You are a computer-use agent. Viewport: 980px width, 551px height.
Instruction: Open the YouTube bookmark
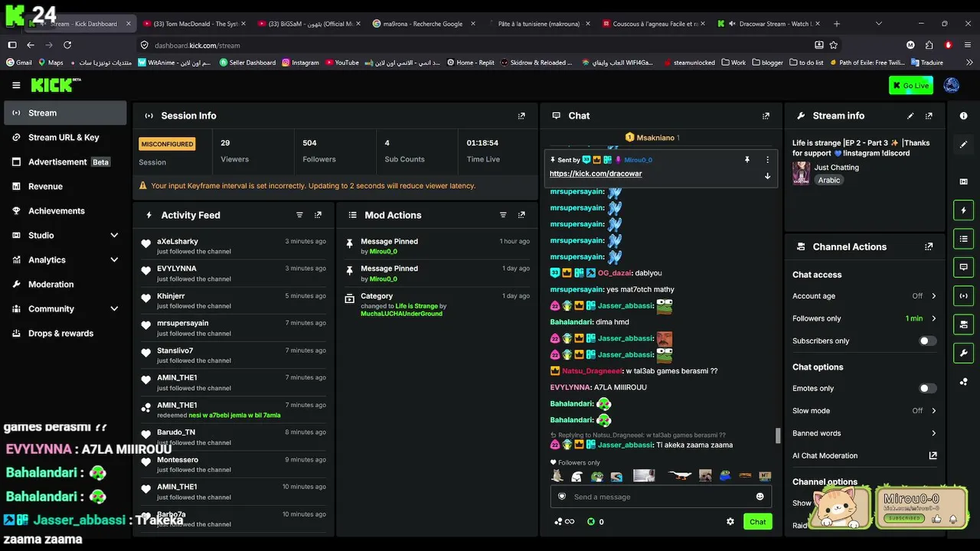coord(341,63)
